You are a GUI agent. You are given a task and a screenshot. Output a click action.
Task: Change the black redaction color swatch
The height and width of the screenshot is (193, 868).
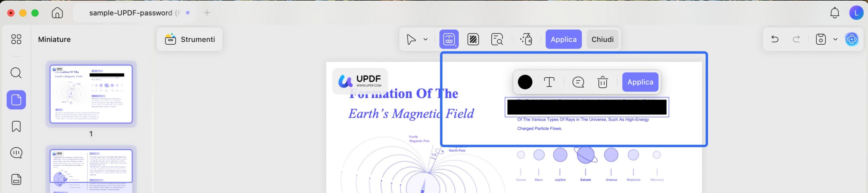point(525,82)
